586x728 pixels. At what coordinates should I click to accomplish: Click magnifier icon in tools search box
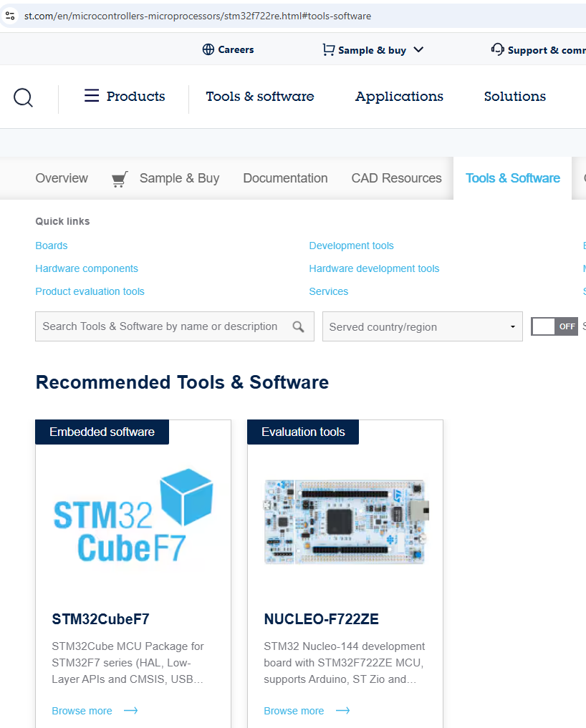point(299,326)
